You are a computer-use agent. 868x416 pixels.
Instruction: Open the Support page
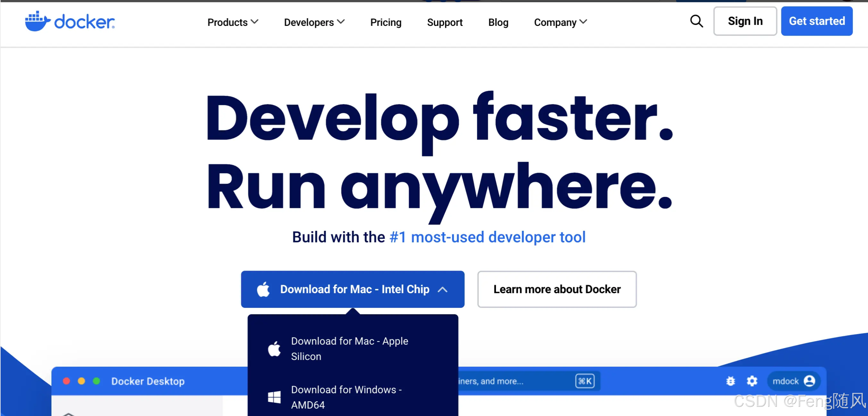coord(444,22)
